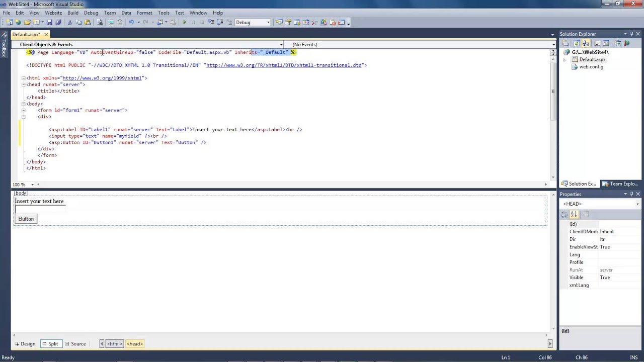Click the EnableViewState True value
This screenshot has width=644, height=362.
(x=605, y=247)
